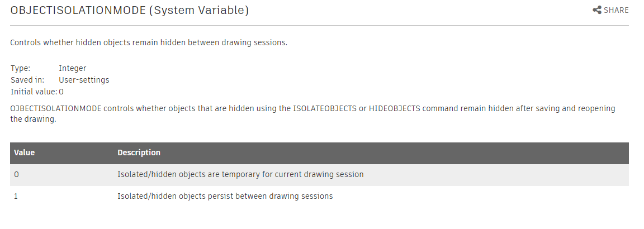
Task: Click the "Type:" property label
Action: (x=21, y=68)
